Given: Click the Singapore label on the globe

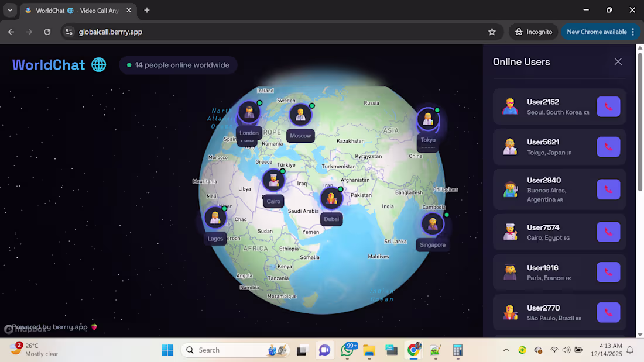Looking at the screenshot, I should click(433, 245).
